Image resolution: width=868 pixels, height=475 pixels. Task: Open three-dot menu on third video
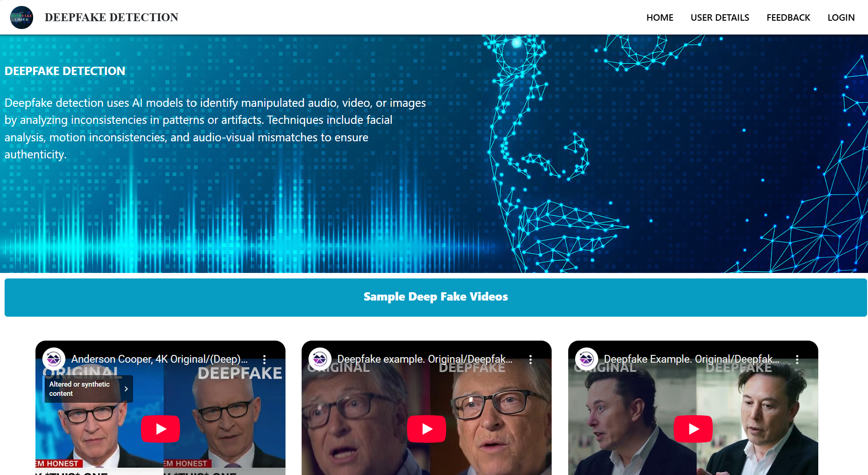click(x=797, y=359)
